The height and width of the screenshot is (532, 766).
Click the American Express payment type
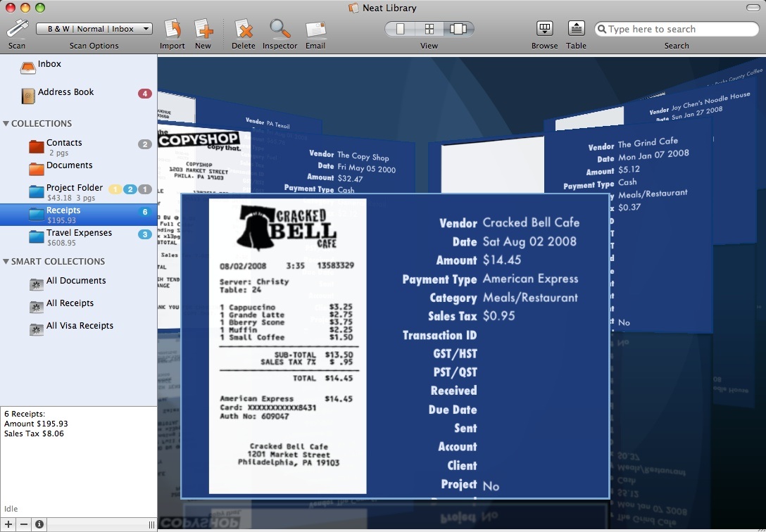[531, 279]
